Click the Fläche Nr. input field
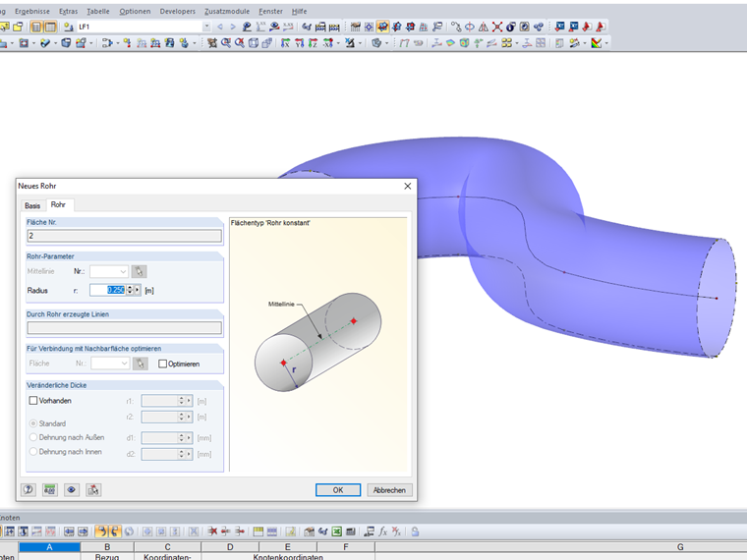 pyautogui.click(x=125, y=236)
